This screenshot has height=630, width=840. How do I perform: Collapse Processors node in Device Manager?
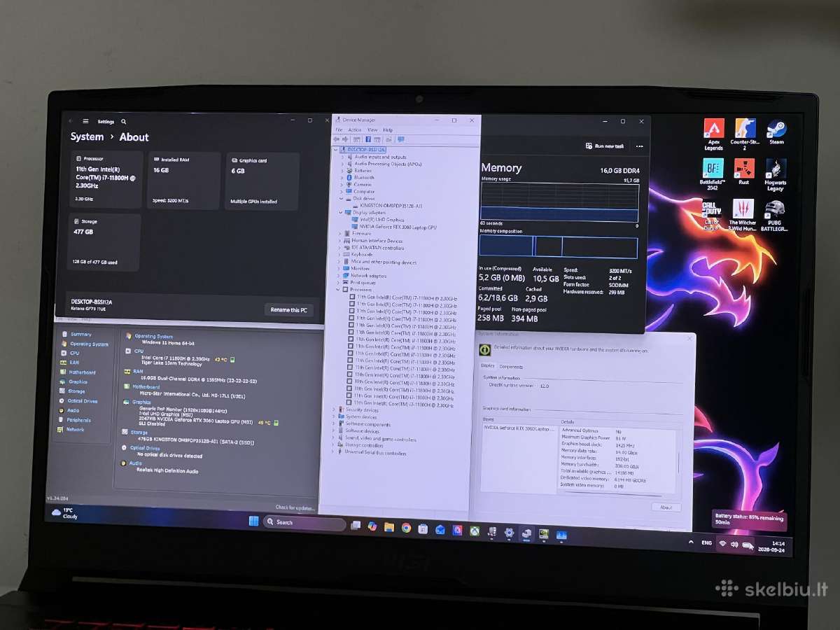click(339, 290)
